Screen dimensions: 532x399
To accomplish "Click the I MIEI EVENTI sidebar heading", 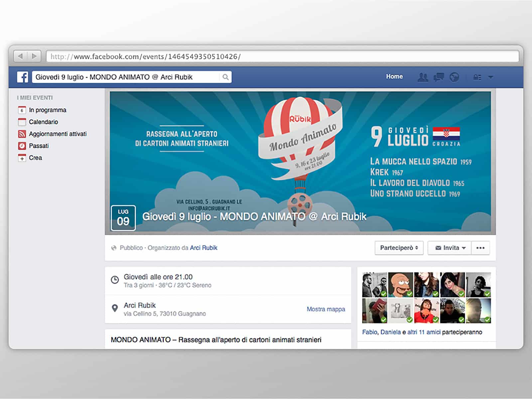I will (x=35, y=98).
